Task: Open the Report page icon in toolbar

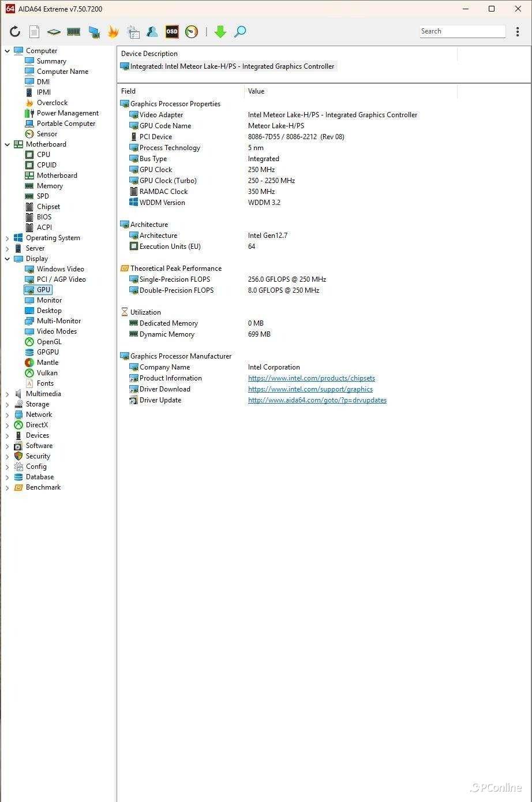Action: click(35, 32)
